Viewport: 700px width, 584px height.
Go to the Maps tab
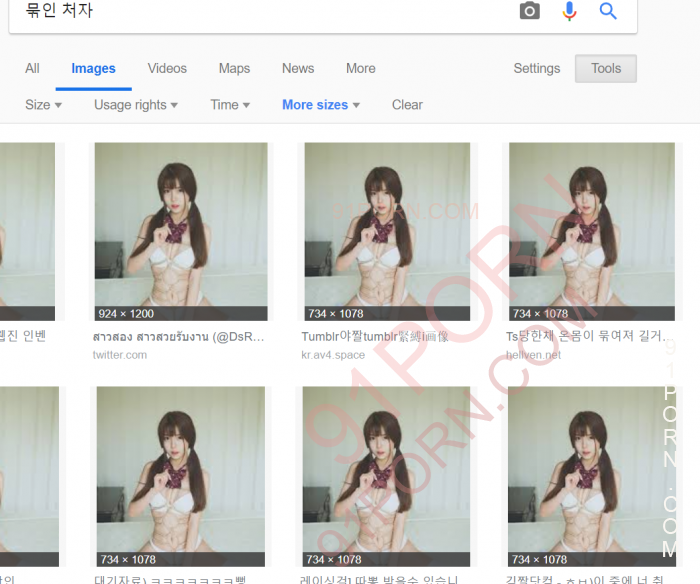coord(234,69)
